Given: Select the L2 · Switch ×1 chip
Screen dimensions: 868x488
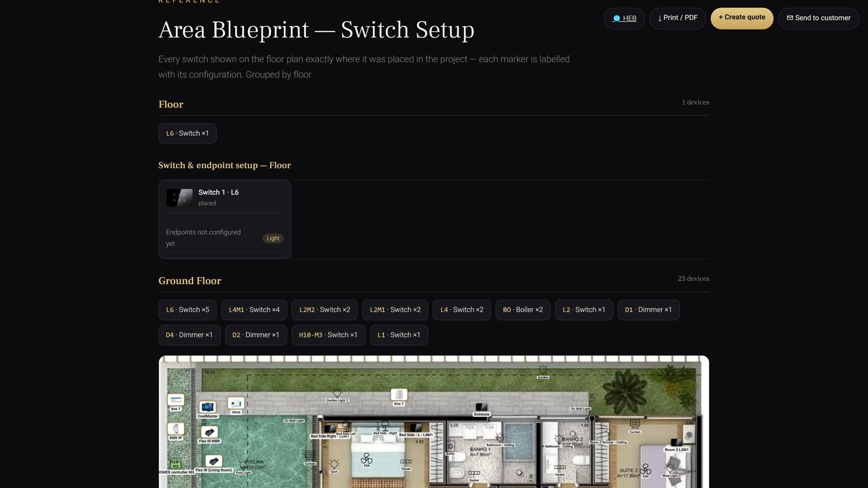Looking at the screenshot, I should pos(584,310).
